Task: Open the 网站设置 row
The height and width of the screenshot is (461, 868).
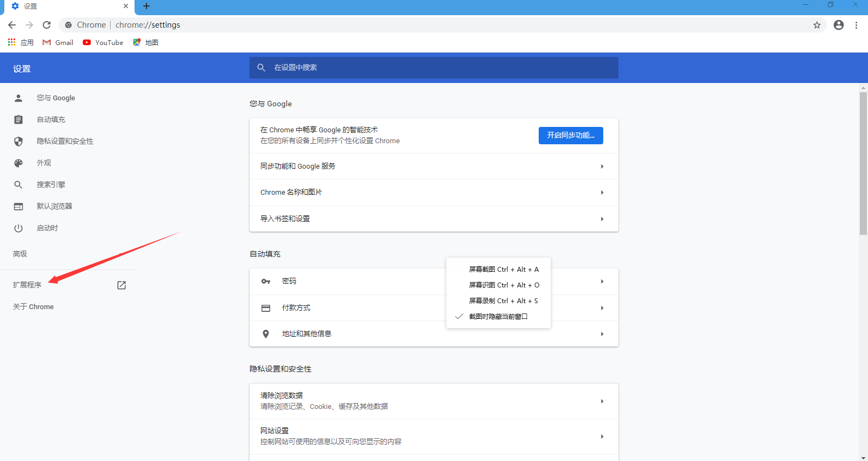Action: click(x=434, y=437)
